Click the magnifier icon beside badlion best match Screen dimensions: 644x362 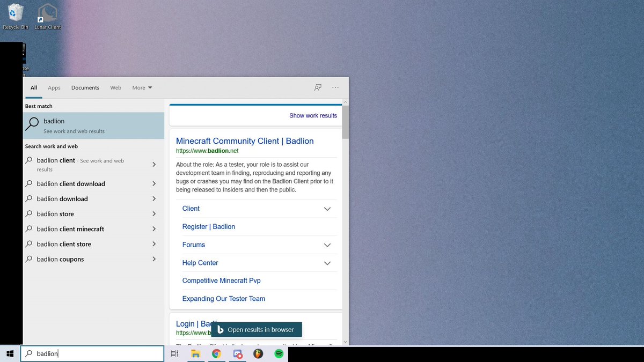[x=33, y=125]
